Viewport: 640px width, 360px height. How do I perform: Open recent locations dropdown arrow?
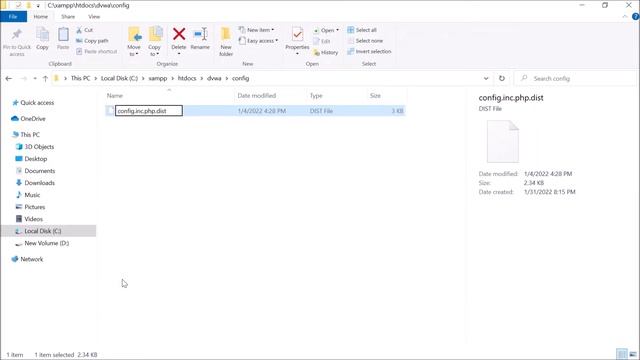pos(35,78)
